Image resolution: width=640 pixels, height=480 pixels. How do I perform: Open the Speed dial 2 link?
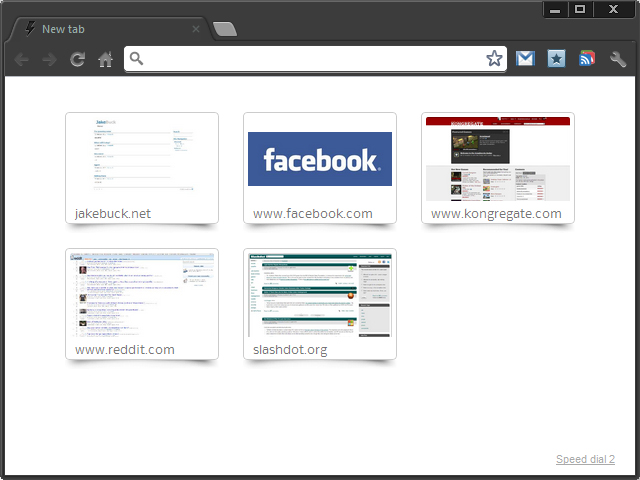pyautogui.click(x=585, y=459)
